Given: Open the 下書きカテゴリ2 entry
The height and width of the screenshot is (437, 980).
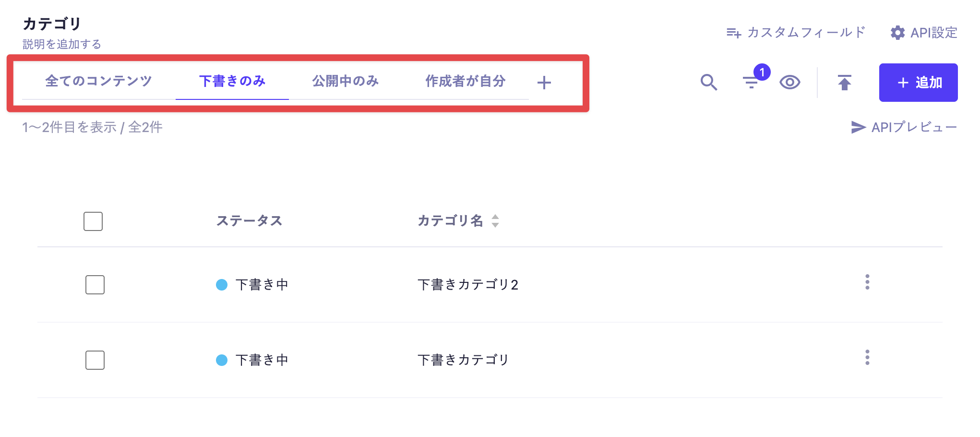Looking at the screenshot, I should pos(467,285).
